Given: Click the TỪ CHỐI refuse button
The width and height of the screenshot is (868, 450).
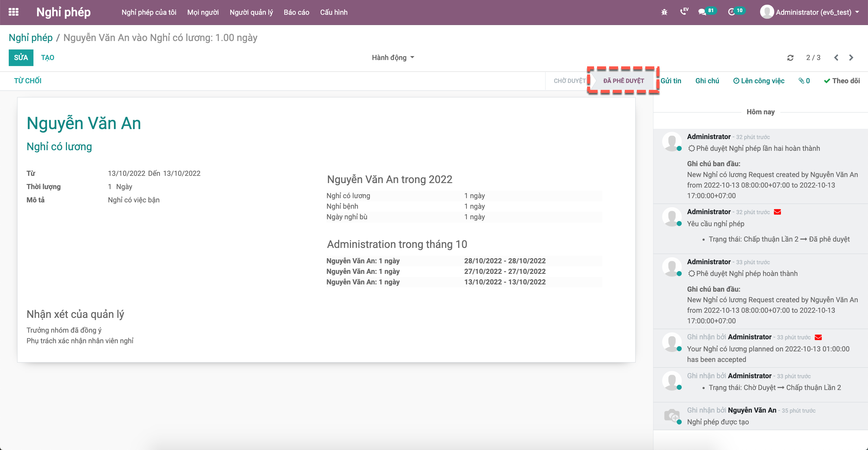Looking at the screenshot, I should tap(28, 81).
